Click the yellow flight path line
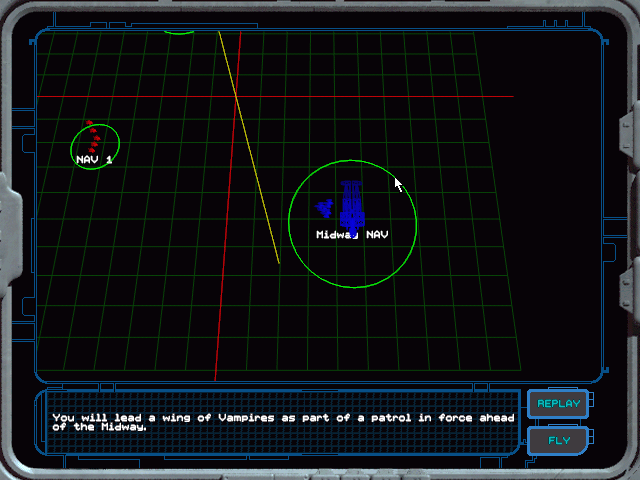Image resolution: width=640 pixels, height=480 pixels. 249,147
